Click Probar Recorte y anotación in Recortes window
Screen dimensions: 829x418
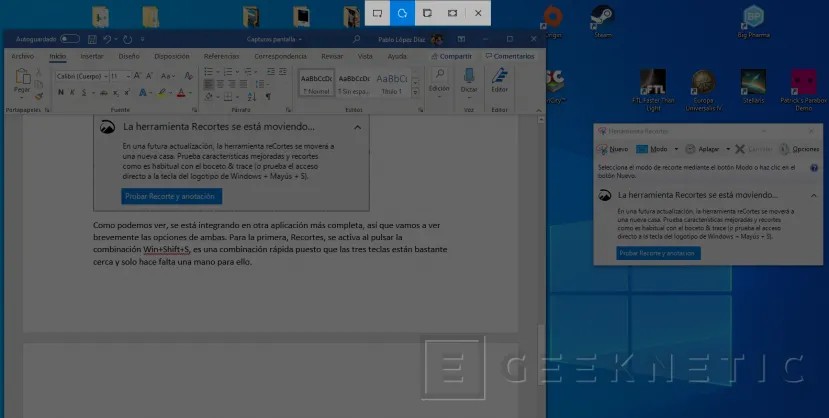[658, 253]
